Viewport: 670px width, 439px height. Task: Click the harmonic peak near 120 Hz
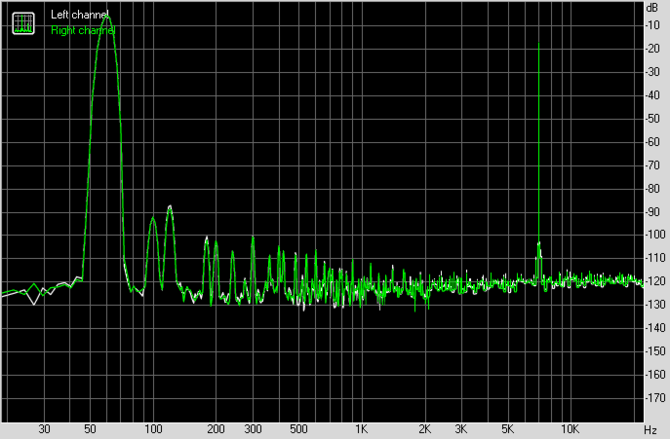tap(170, 207)
